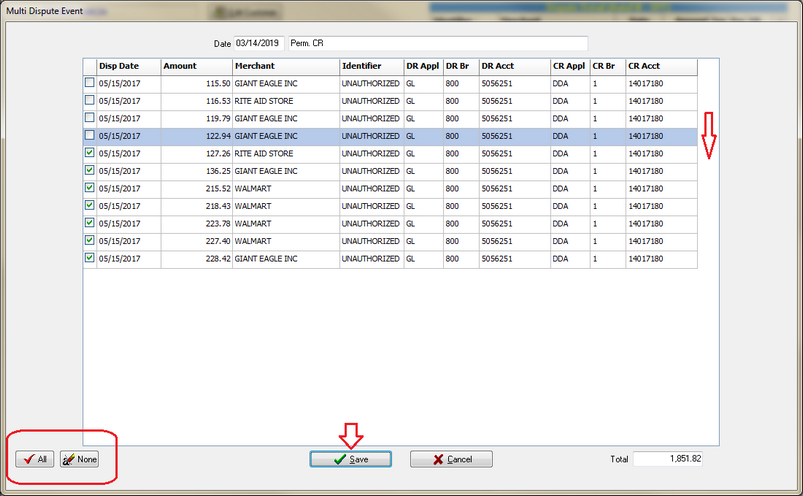Click the DR Acct column header
This screenshot has width=803, height=496.
tap(514, 66)
